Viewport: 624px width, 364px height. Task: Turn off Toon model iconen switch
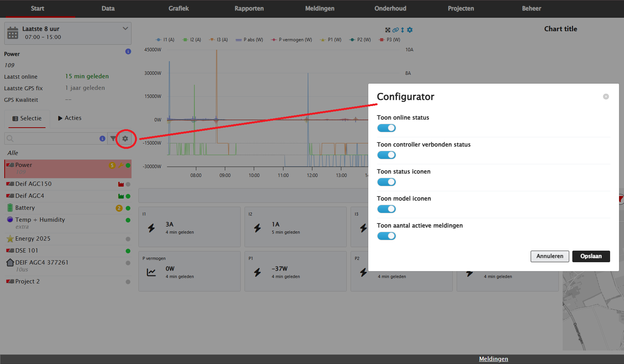tap(386, 209)
